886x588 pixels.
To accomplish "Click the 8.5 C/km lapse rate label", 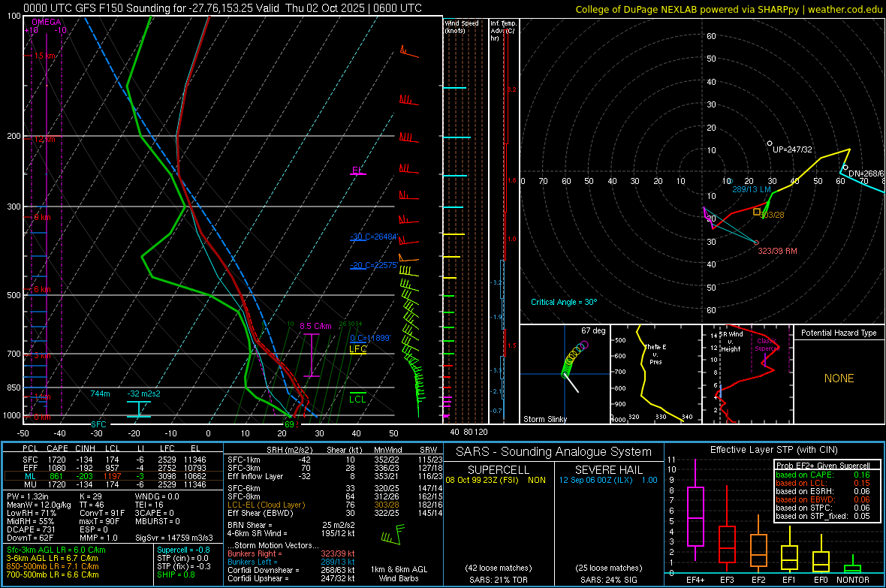I will coord(315,326).
